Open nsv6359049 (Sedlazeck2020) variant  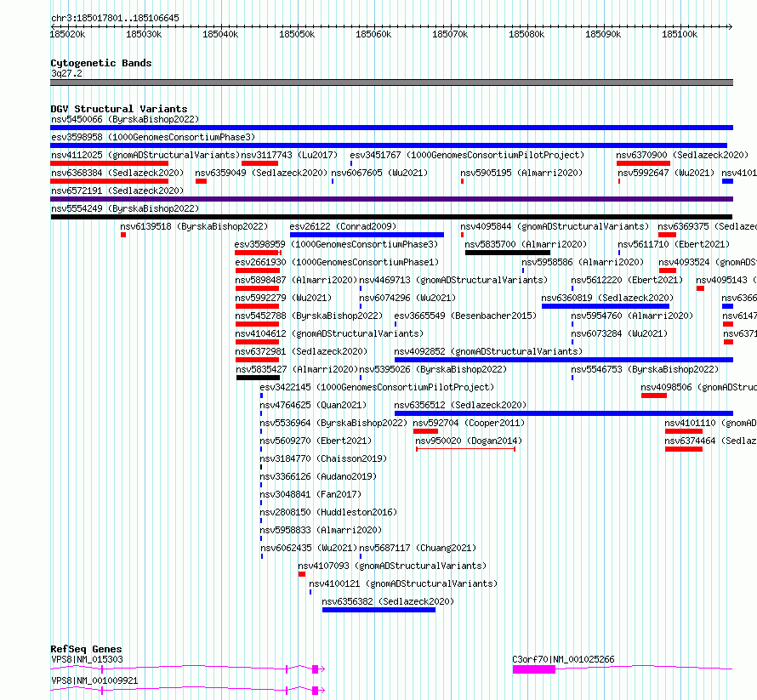261,173
